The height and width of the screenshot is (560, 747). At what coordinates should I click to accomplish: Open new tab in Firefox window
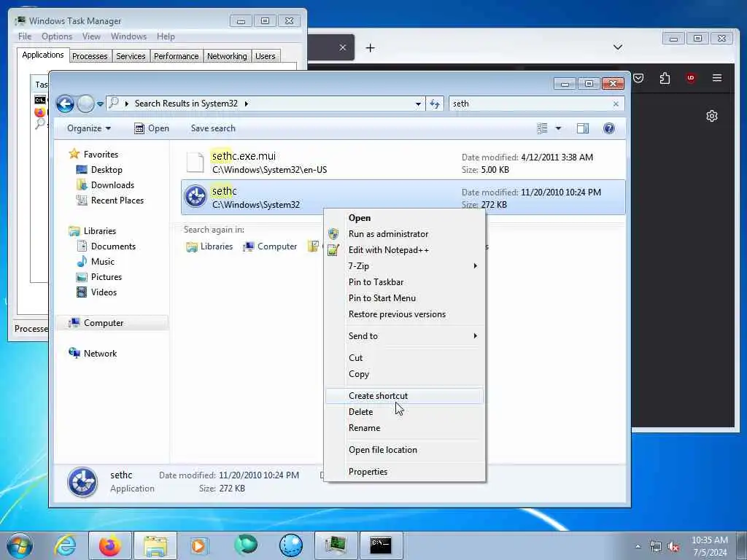click(370, 47)
